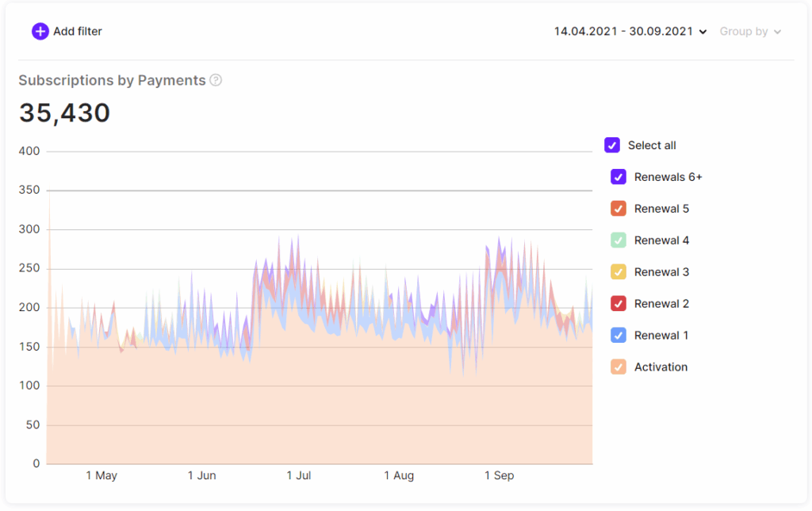
Task: Click the Renewal 1 legend label
Action: click(x=661, y=336)
